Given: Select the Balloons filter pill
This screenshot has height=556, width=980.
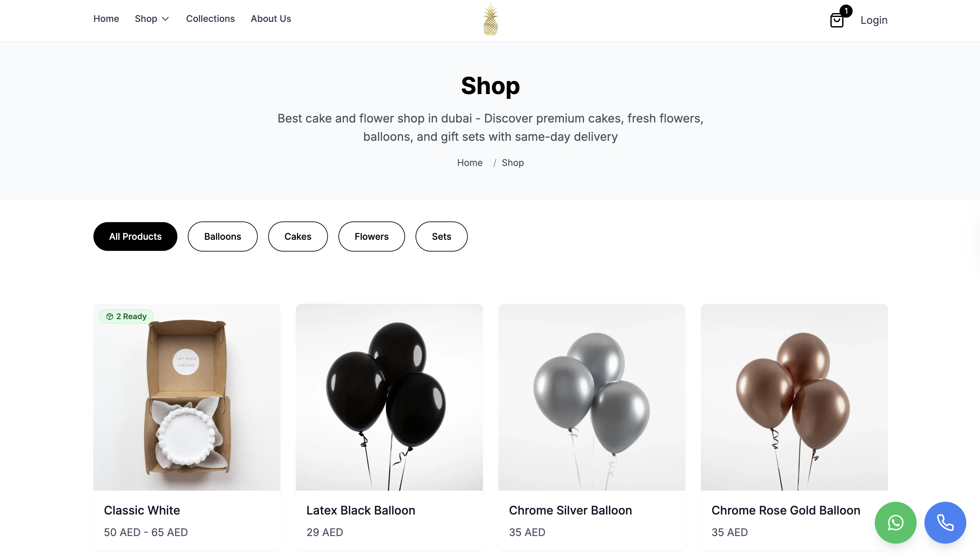Looking at the screenshot, I should (x=222, y=237).
